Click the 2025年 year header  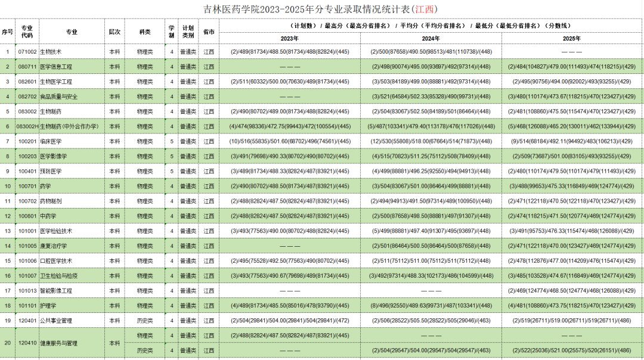[572, 38]
